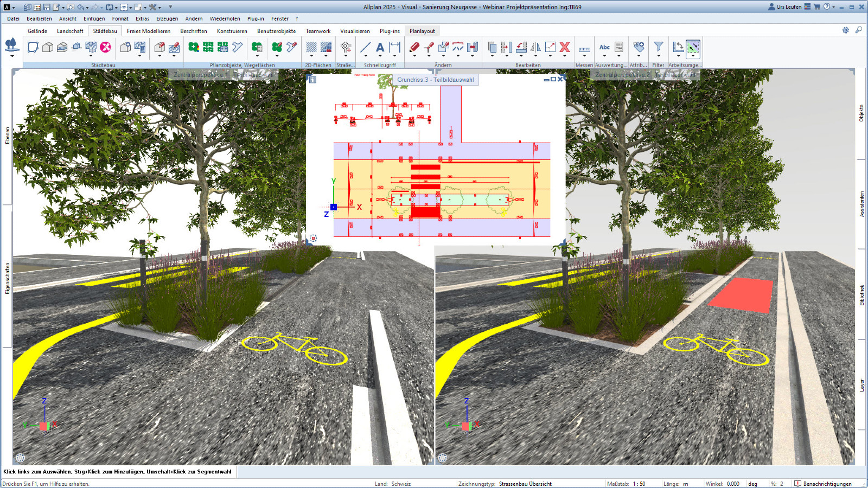
Task: Click the shopping cart icon in title bar
Action: (x=817, y=7)
